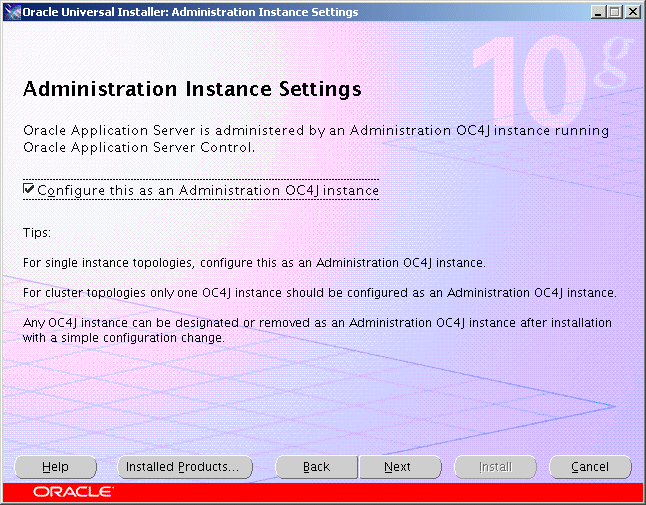Maximize the installer window
This screenshot has height=505, width=646.
(x=615, y=12)
